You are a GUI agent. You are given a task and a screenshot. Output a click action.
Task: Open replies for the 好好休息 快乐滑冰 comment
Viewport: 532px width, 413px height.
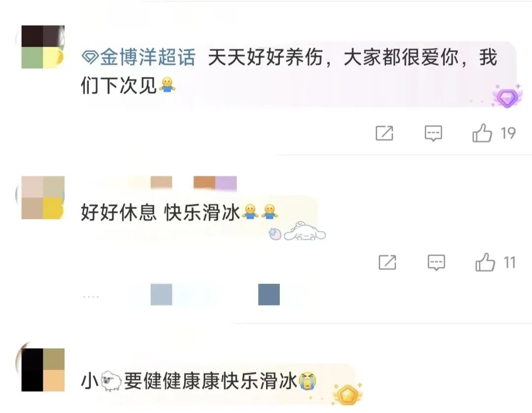[x=436, y=263]
